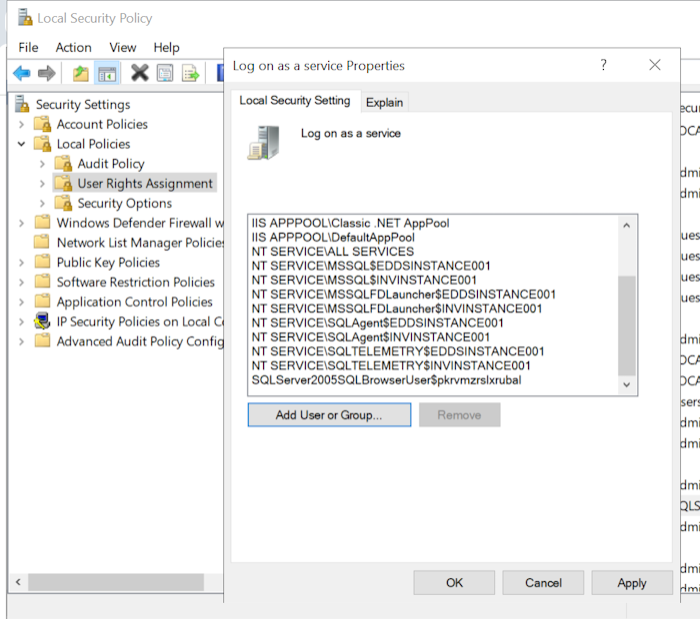
Task: Open the Help menu
Action: click(x=166, y=47)
